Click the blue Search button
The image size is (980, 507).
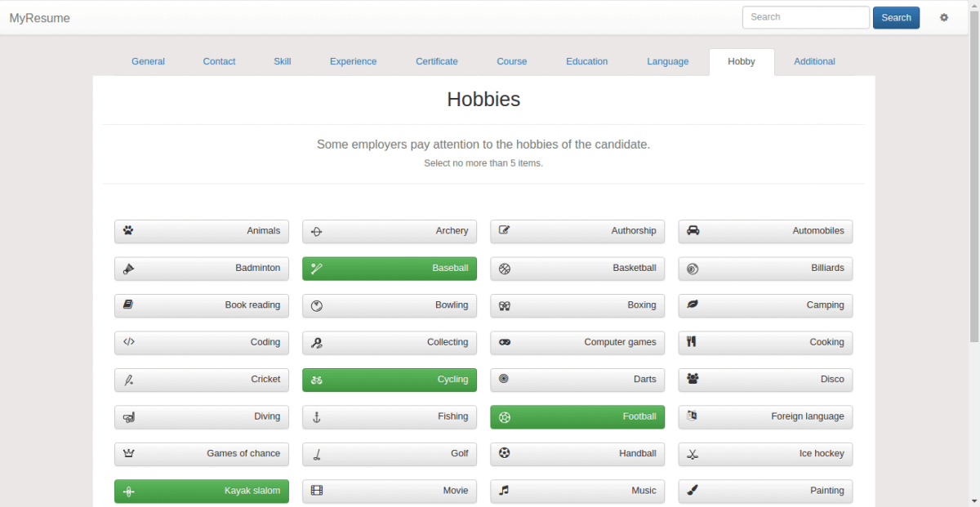tap(896, 18)
